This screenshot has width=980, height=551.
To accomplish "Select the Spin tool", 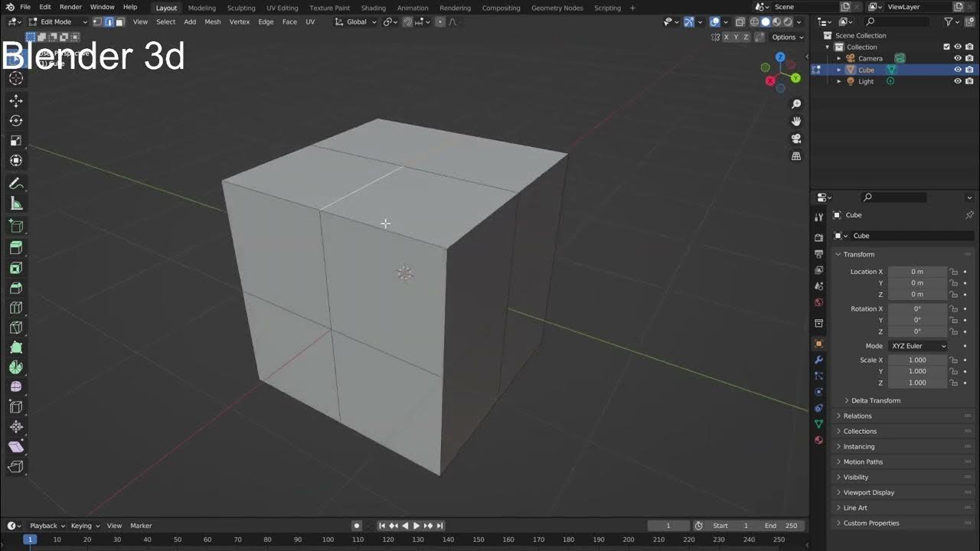I will pos(16,367).
